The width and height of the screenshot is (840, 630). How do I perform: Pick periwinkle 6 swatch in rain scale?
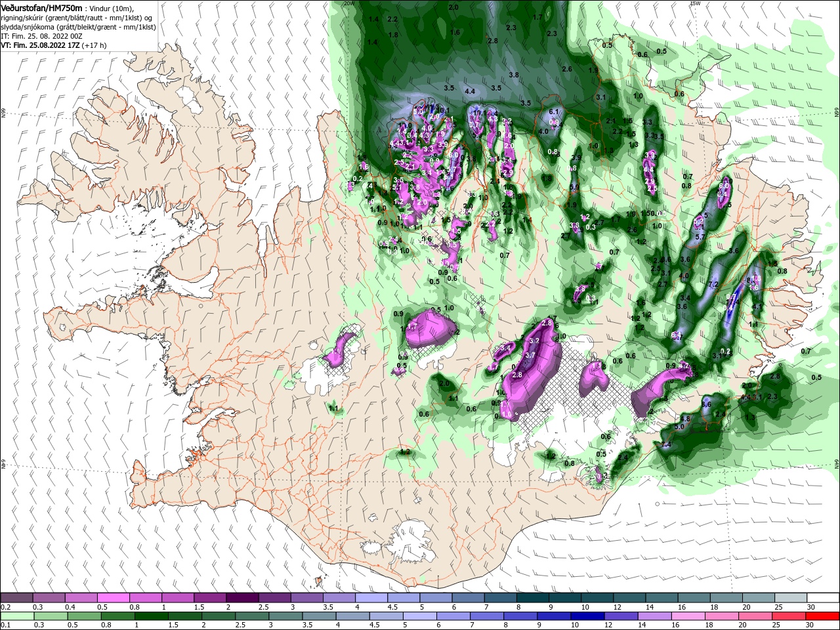pos(453,616)
